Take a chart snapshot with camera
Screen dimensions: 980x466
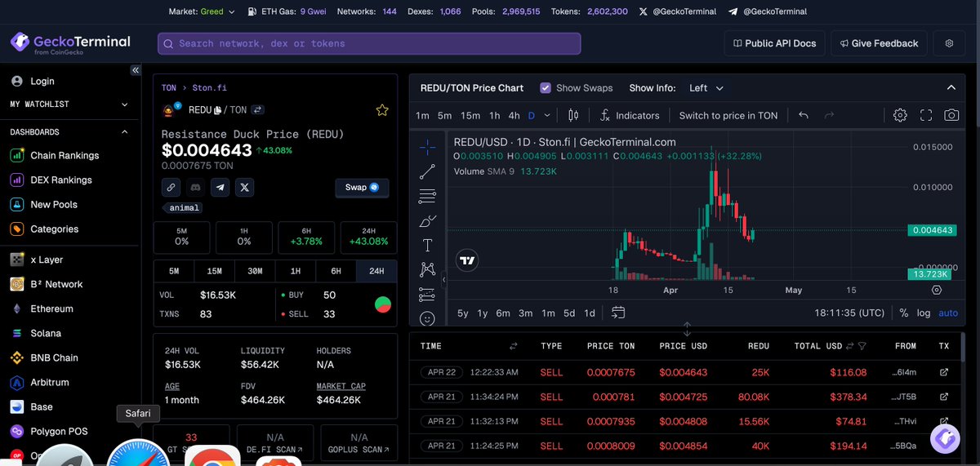(952, 116)
